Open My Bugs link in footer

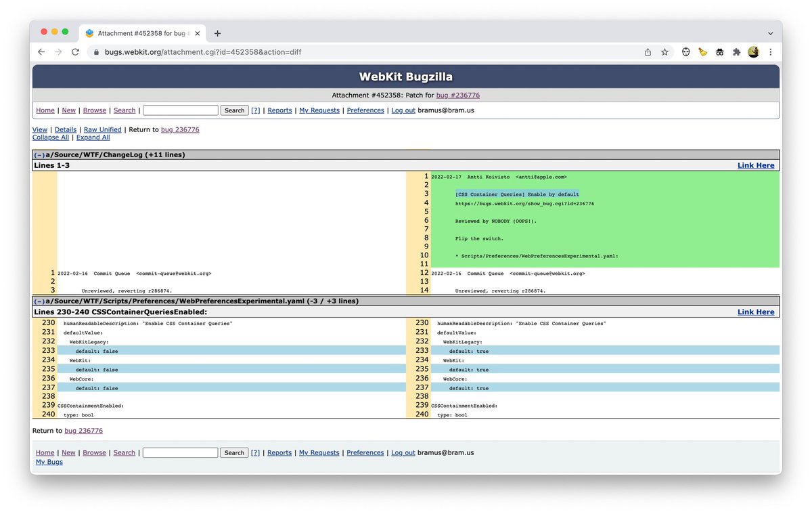[49, 462]
